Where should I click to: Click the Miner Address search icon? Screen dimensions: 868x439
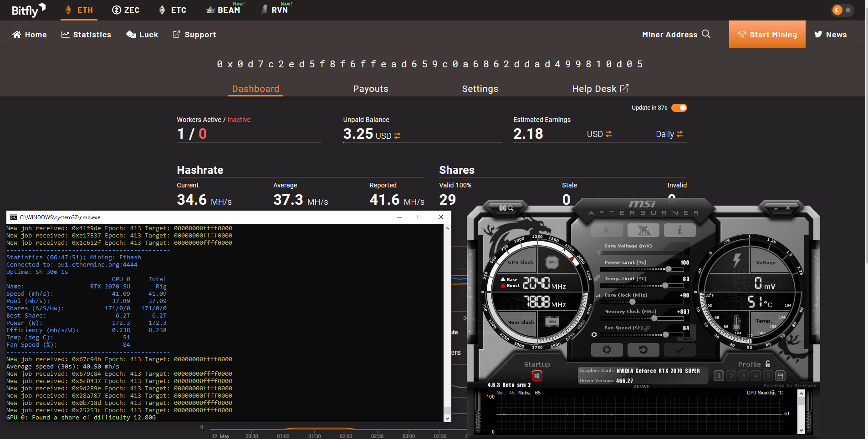pos(706,34)
